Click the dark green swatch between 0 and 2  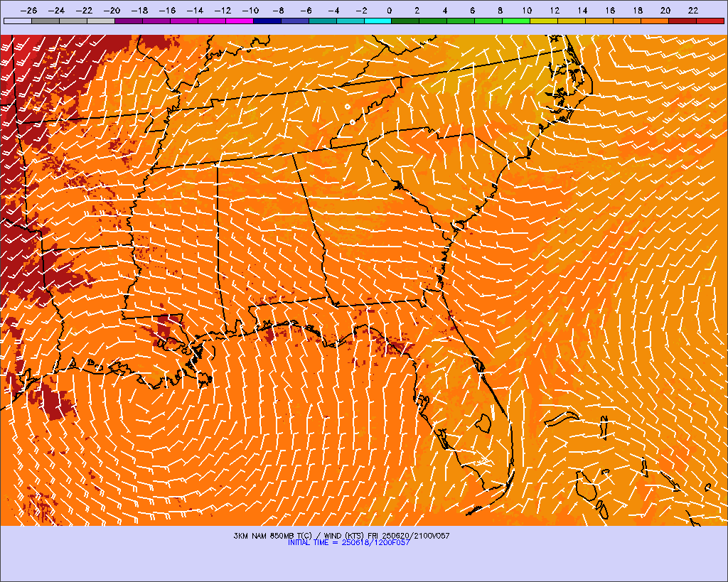coord(405,21)
